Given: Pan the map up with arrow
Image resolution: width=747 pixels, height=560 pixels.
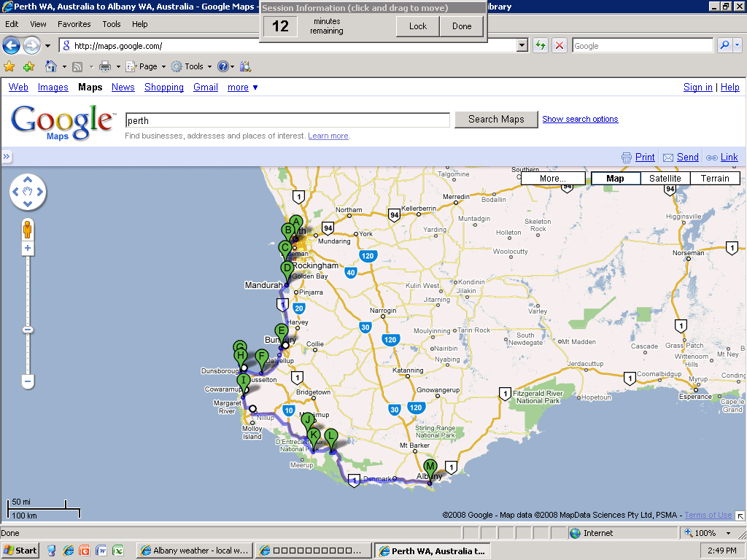Looking at the screenshot, I should 28,180.
